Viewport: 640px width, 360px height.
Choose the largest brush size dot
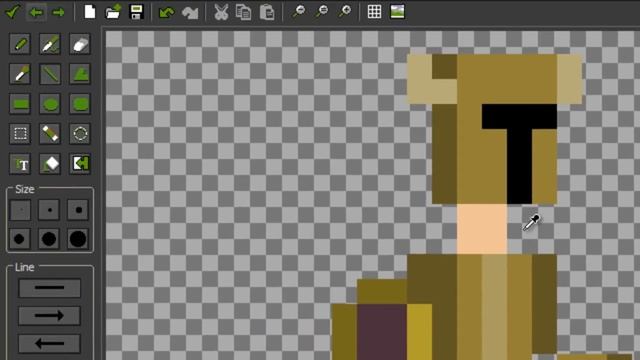pyautogui.click(x=78, y=239)
